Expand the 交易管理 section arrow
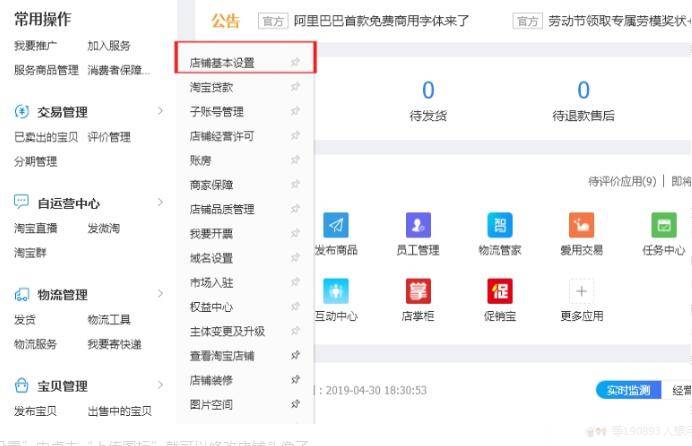The height and width of the screenshot is (446, 692). click(x=160, y=111)
